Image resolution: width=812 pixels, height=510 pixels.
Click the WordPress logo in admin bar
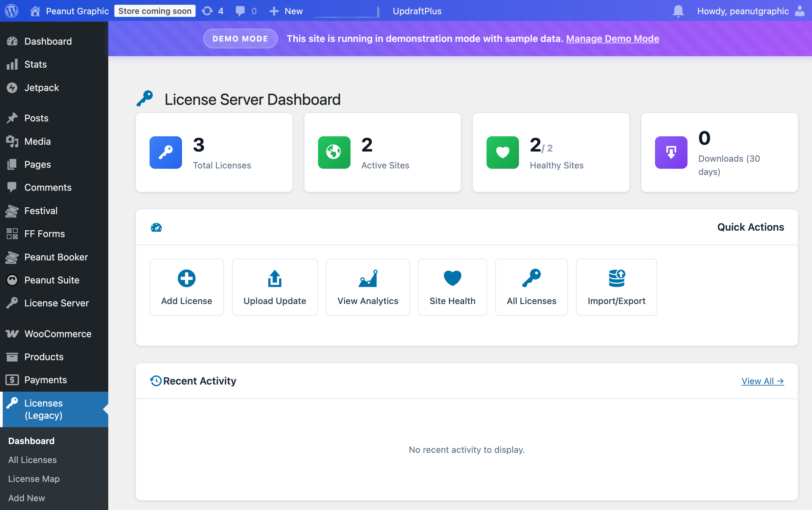(11, 11)
